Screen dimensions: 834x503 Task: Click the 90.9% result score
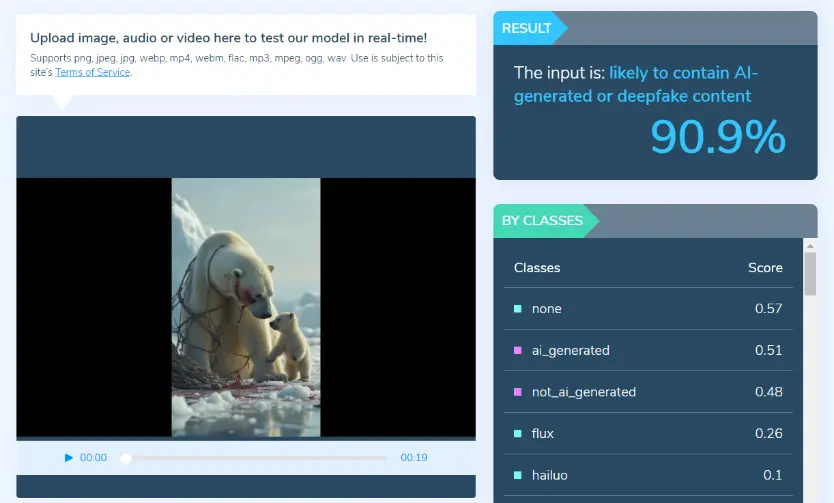click(718, 137)
